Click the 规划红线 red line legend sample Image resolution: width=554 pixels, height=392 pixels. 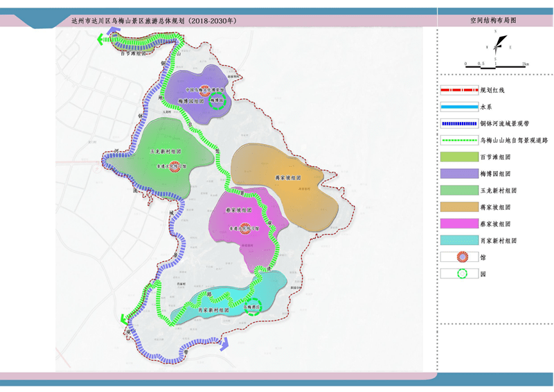[x=459, y=91]
